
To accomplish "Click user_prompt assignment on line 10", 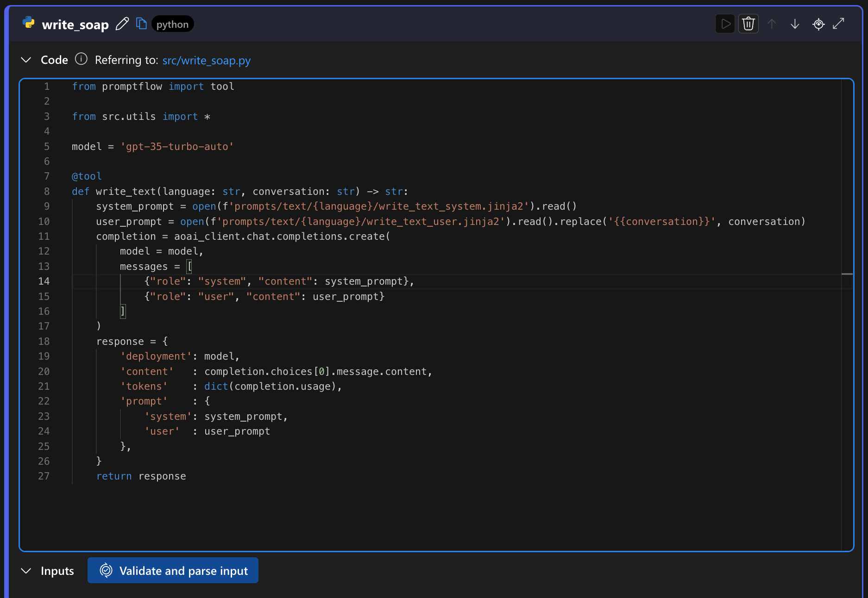I will (x=451, y=222).
